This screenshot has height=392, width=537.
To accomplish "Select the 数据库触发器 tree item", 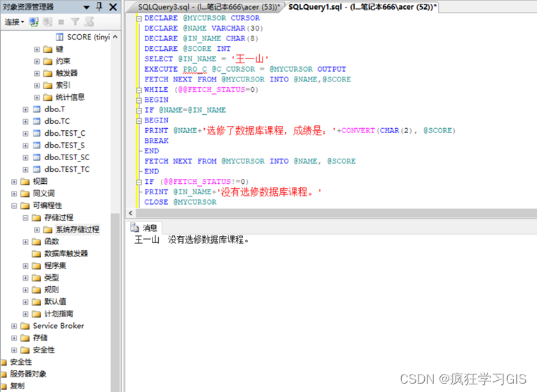I will click(x=66, y=253).
